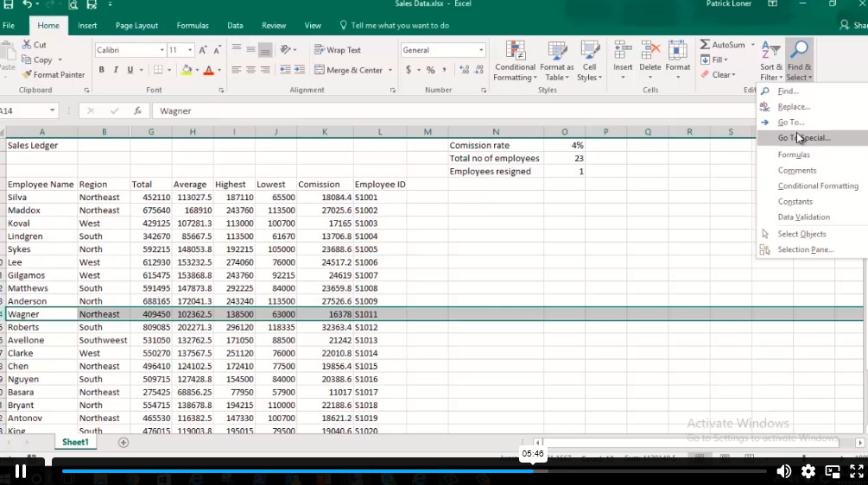Viewport: 868px width, 485px height.
Task: Select the Format Painter tool
Action: point(54,75)
